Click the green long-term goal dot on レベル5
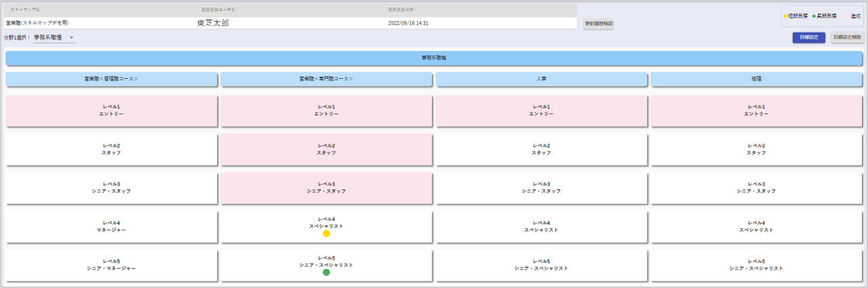Screen dimensions: 868x288 [326, 272]
